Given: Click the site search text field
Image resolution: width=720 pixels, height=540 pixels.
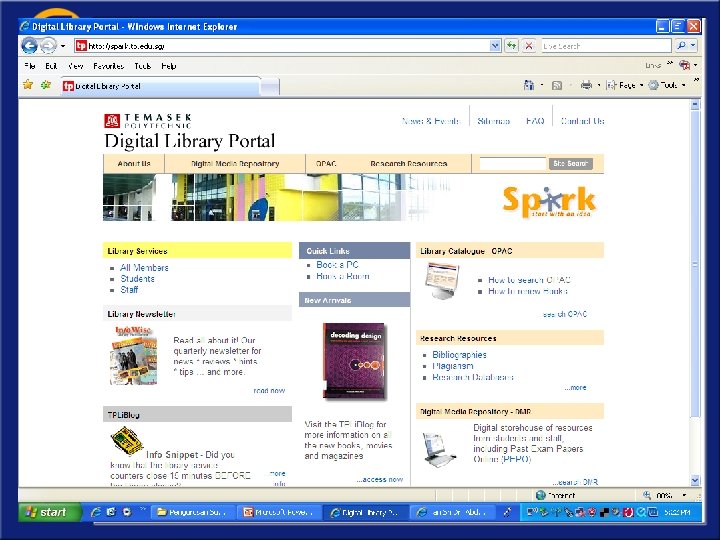Looking at the screenshot, I should point(512,163).
